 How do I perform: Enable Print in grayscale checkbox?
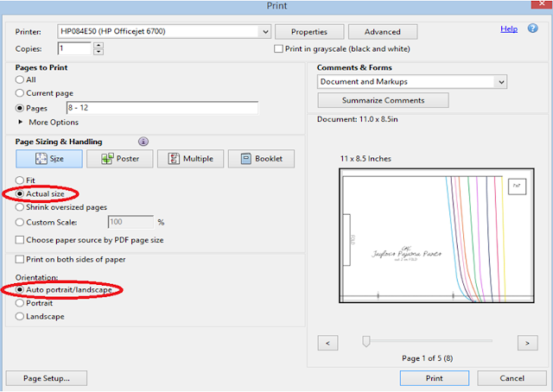point(278,48)
